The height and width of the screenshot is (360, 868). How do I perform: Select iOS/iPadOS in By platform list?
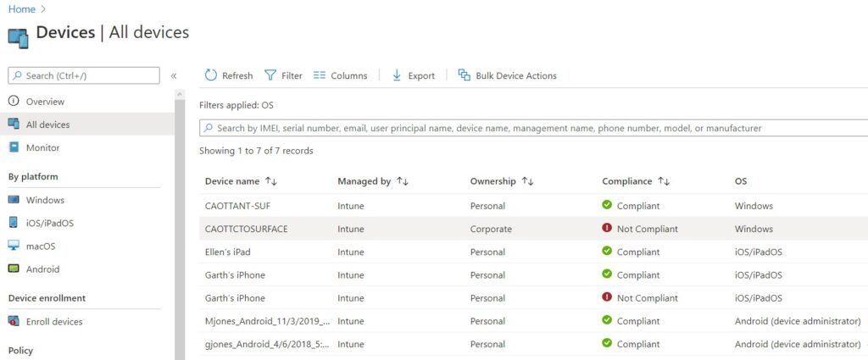50,223
